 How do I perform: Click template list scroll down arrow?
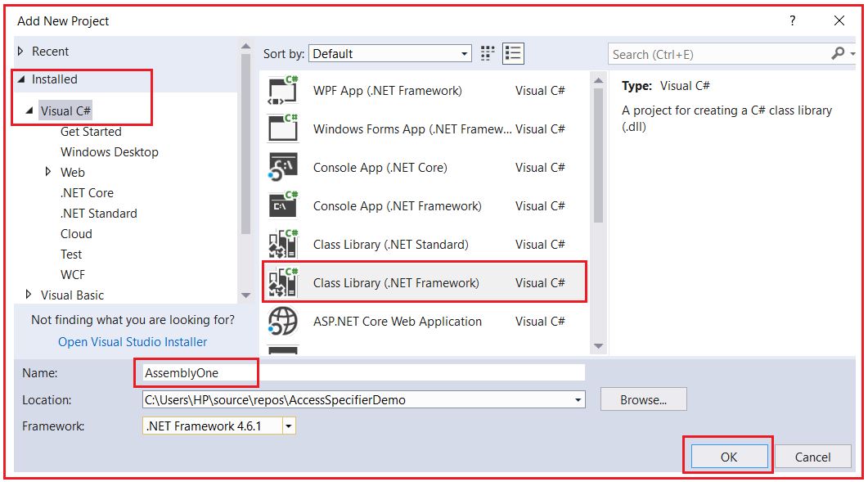(x=598, y=345)
